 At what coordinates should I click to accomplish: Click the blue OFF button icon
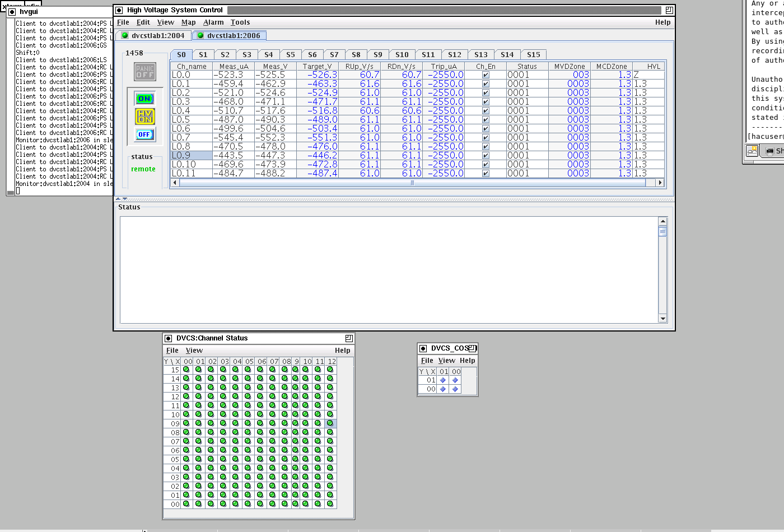coord(144,134)
